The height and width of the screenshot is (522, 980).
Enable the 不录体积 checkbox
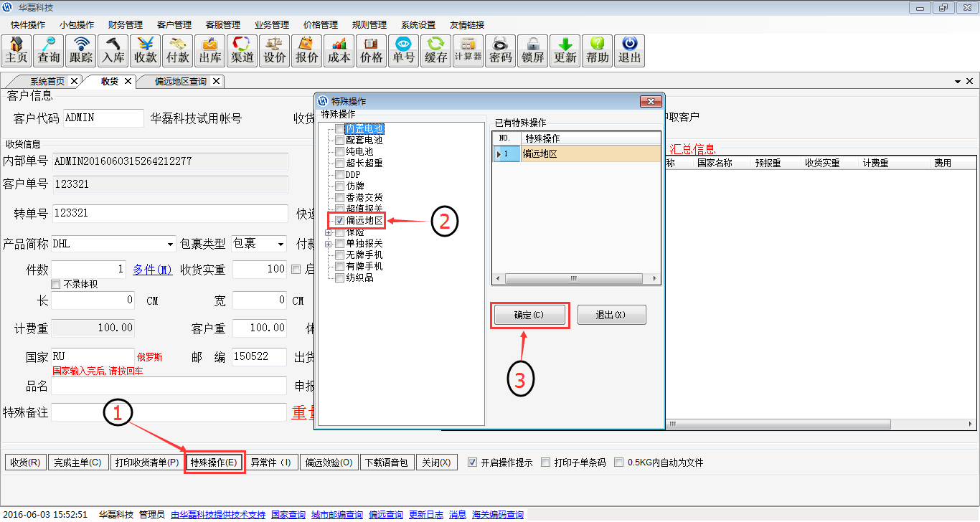(56, 285)
